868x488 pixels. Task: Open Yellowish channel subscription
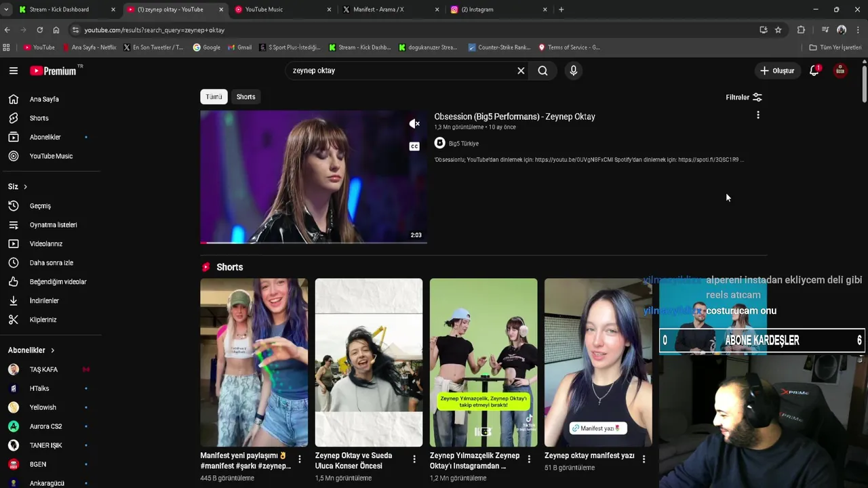pyautogui.click(x=43, y=407)
